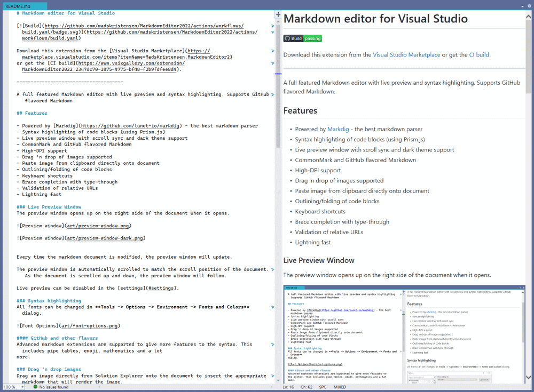Image resolution: width=534 pixels, height=392 pixels.
Task: Click the word-wrap glyph on the 'or get the [CI build]' line
Action: point(272,63)
